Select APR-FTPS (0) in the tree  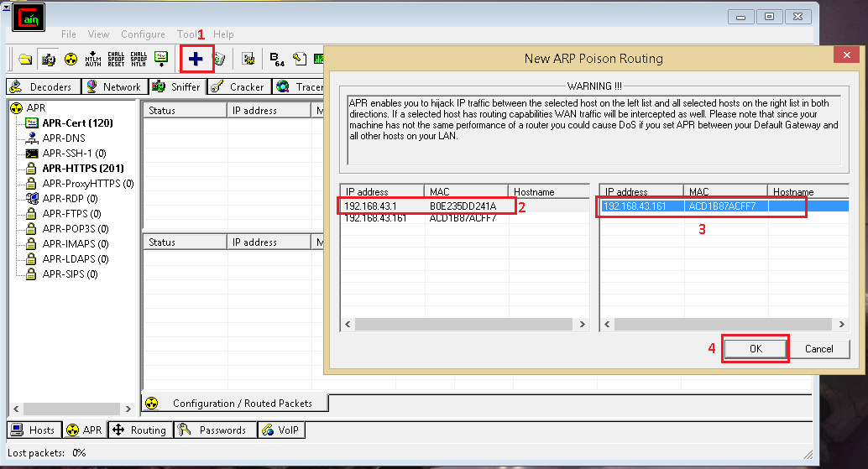[71, 213]
